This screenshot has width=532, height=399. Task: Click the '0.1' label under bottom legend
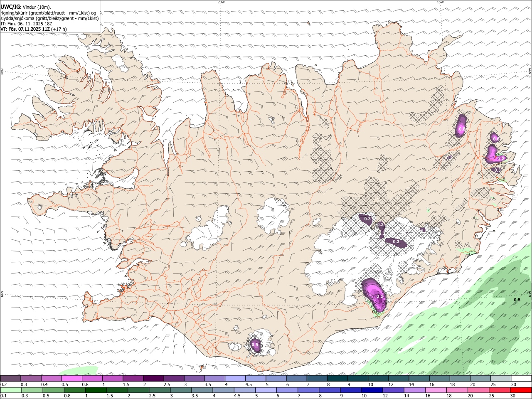click(x=4, y=396)
